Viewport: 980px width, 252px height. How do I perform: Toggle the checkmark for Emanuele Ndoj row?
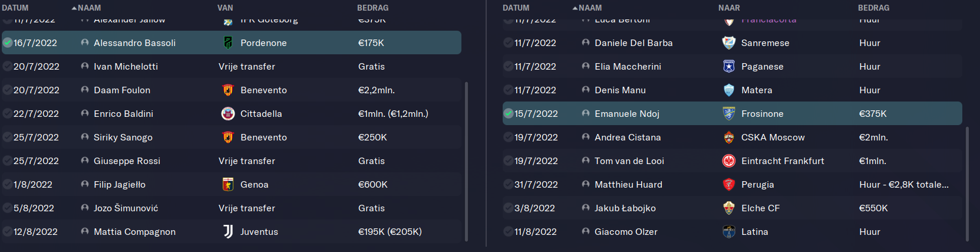click(509, 113)
